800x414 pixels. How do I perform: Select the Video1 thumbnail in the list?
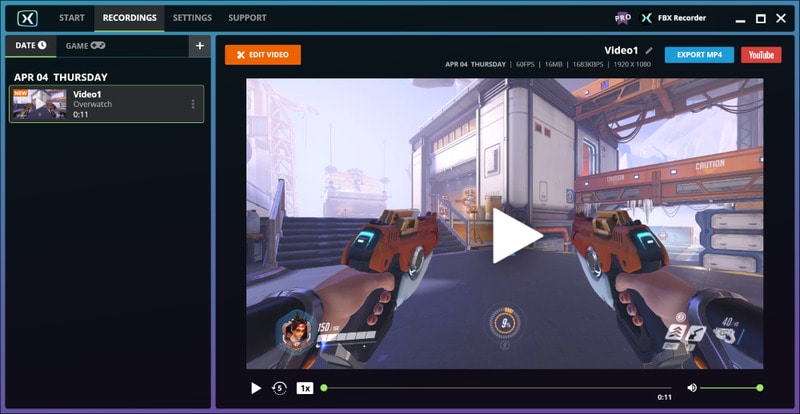tap(40, 104)
